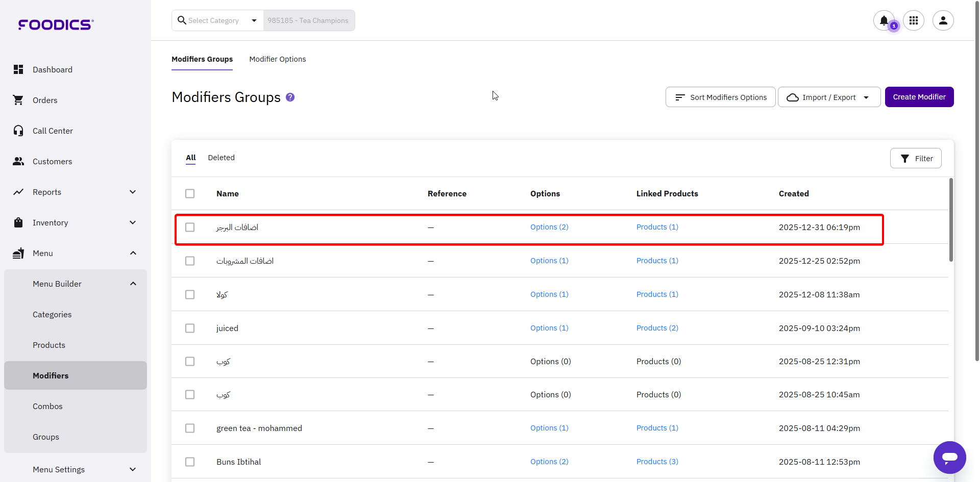Click the Foodics logo
The height and width of the screenshot is (482, 980).
(56, 24)
